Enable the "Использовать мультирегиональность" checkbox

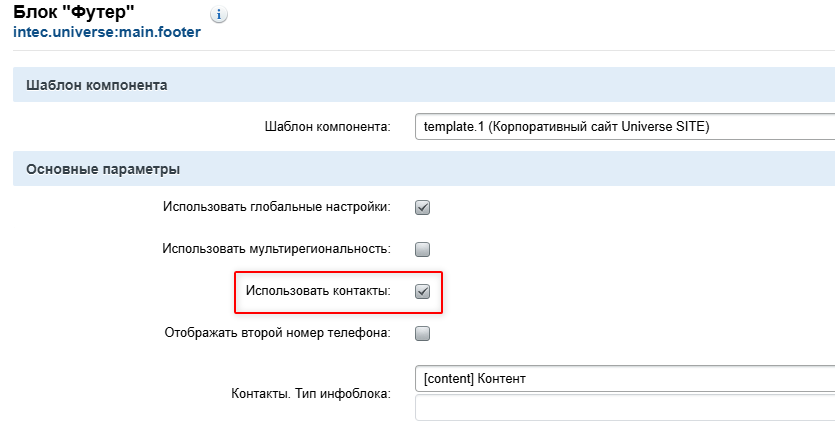coord(422,249)
